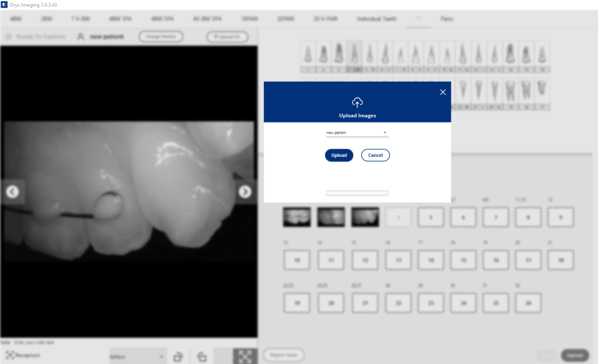The height and width of the screenshot is (364, 598).
Task: Select empty image slot number 12
Action: (364, 260)
